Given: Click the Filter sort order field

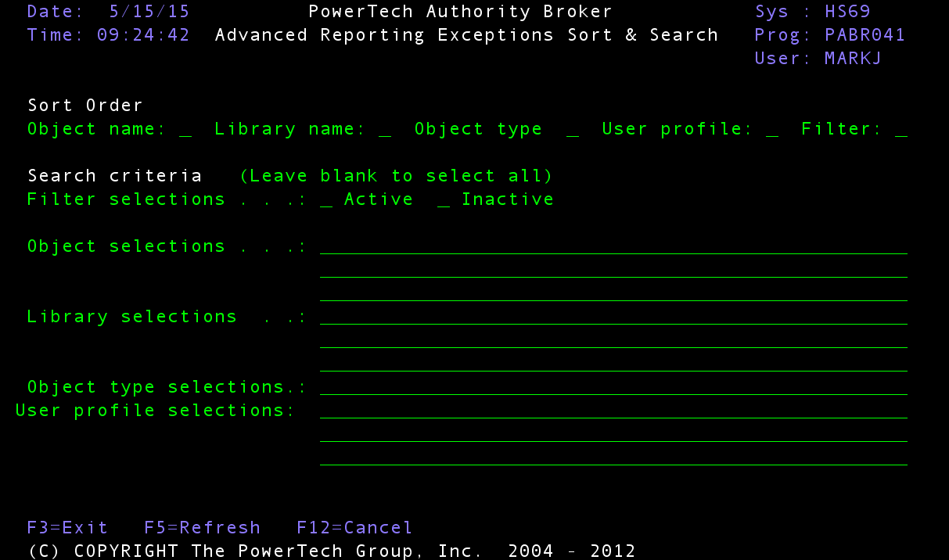Looking at the screenshot, I should (901, 130).
